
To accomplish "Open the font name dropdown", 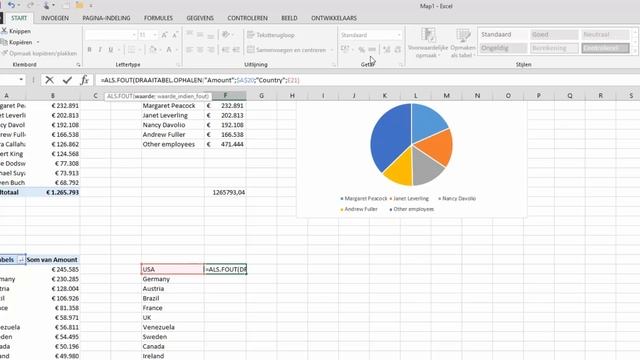I will click(133, 35).
